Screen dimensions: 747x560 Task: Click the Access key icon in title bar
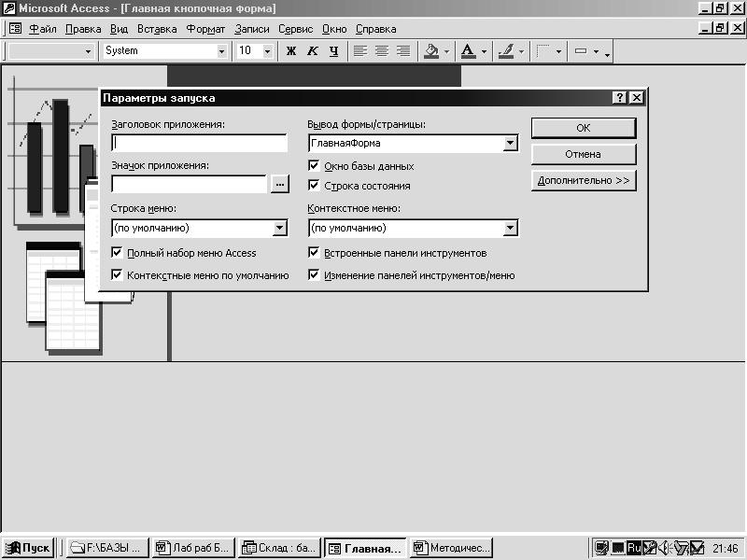click(9, 8)
